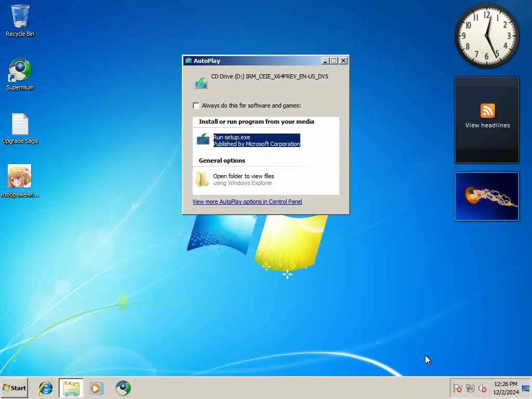The image size is (532, 399).
Task: Close the AutoPlay dialog
Action: click(343, 61)
